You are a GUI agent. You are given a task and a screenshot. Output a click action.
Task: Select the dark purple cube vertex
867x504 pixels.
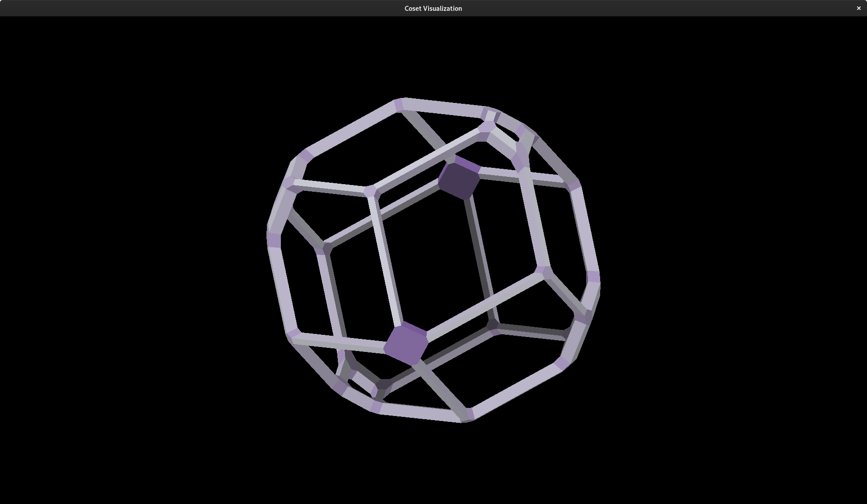(x=459, y=180)
